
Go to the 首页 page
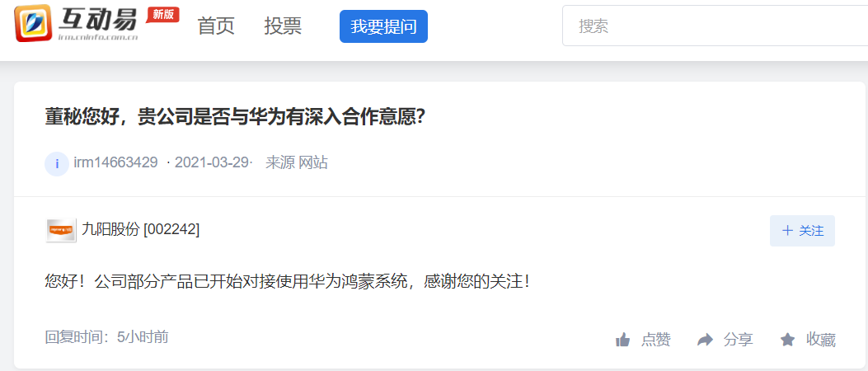click(x=216, y=26)
